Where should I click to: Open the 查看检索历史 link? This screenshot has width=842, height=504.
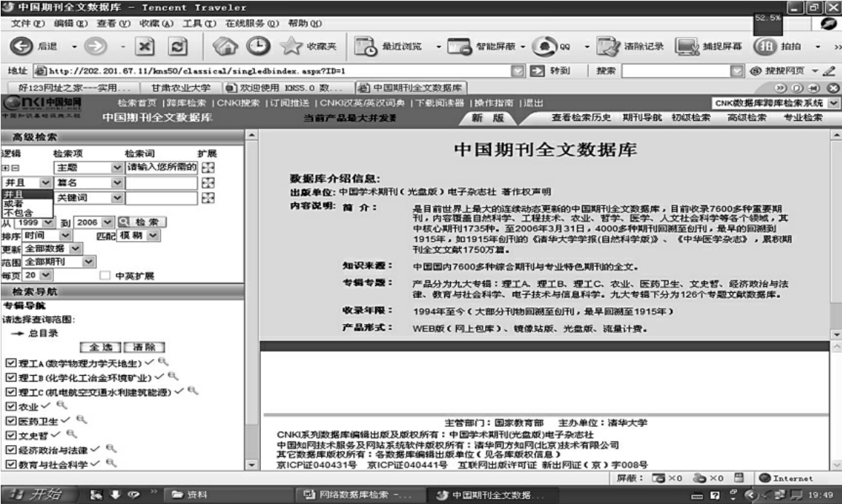pyautogui.click(x=581, y=117)
